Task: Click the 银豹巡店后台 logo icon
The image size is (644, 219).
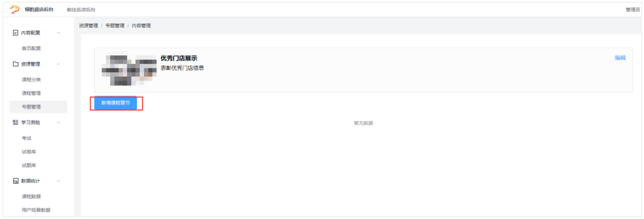Action: click(14, 9)
